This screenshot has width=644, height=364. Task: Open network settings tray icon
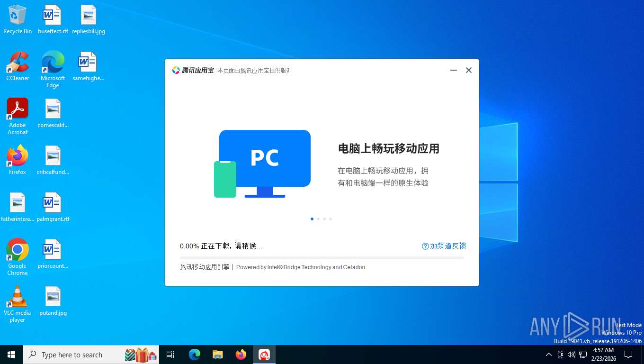tap(583, 355)
